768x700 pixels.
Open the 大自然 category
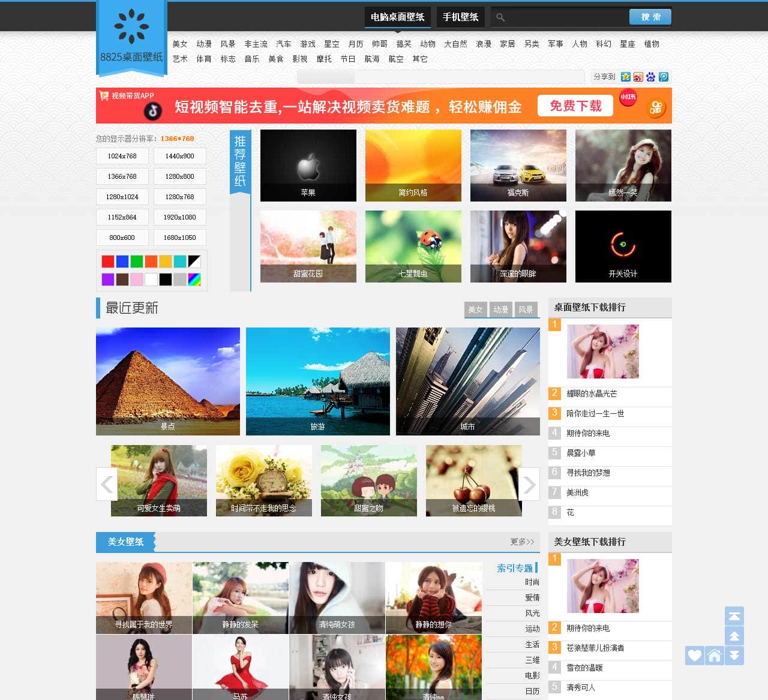click(456, 44)
